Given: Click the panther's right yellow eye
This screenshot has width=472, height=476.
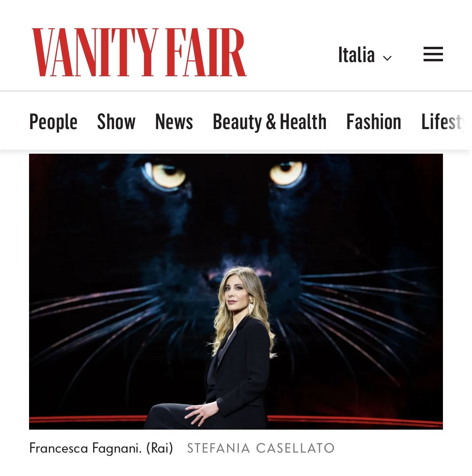Looking at the screenshot, I should [x=288, y=173].
